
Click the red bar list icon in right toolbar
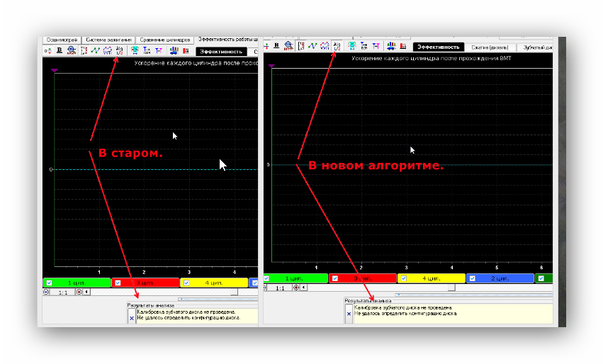tap(403, 46)
